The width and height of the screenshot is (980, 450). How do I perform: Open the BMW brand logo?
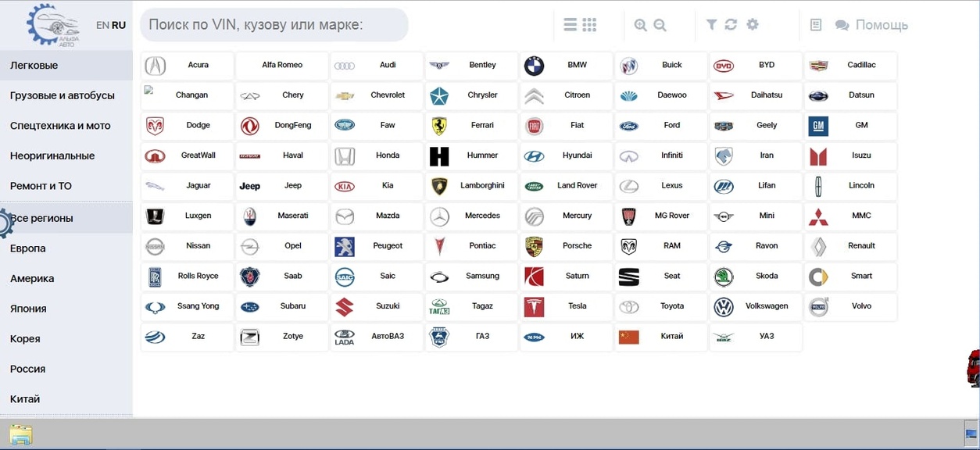click(x=534, y=66)
